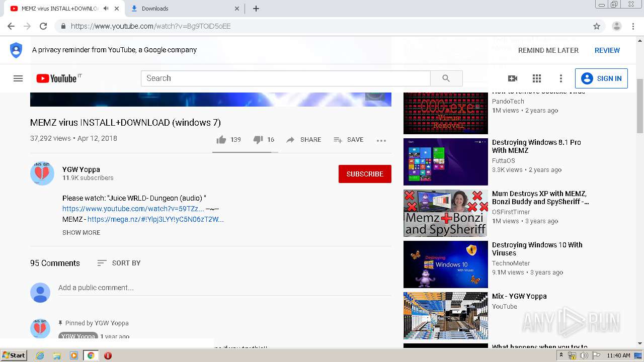Click the page vertical scrollbar
This screenshot has width=644, height=362.
coord(640,106)
